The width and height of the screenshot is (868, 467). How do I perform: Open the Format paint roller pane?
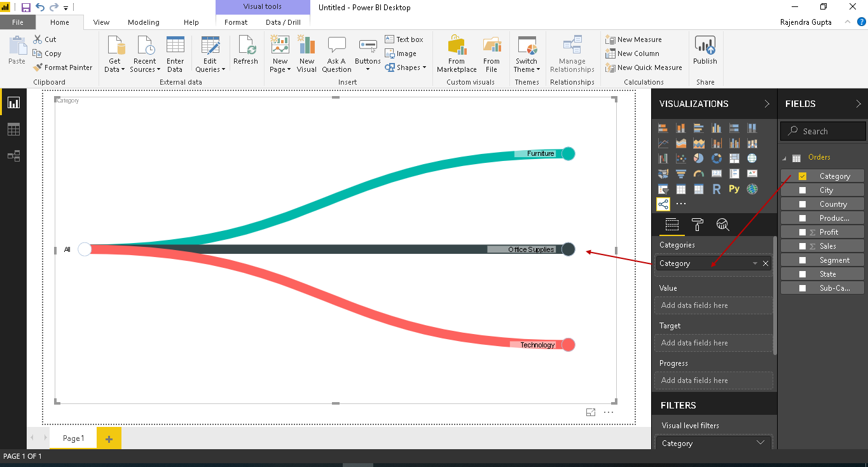[698, 224]
